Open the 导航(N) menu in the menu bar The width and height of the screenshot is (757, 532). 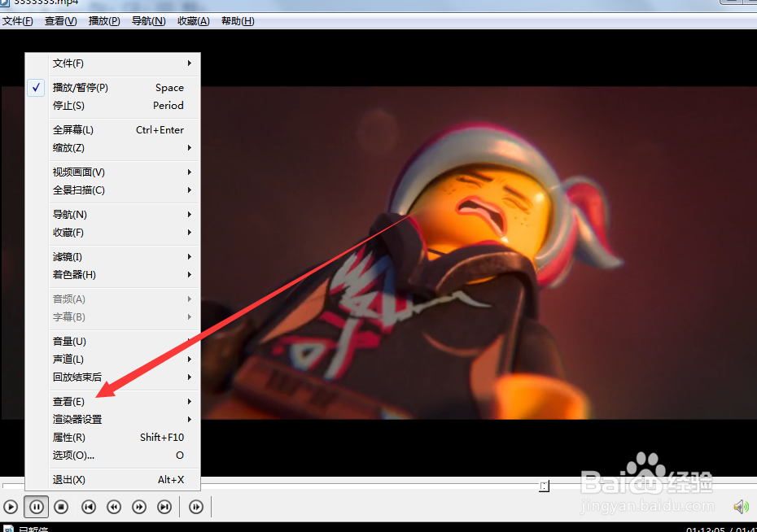149,21
